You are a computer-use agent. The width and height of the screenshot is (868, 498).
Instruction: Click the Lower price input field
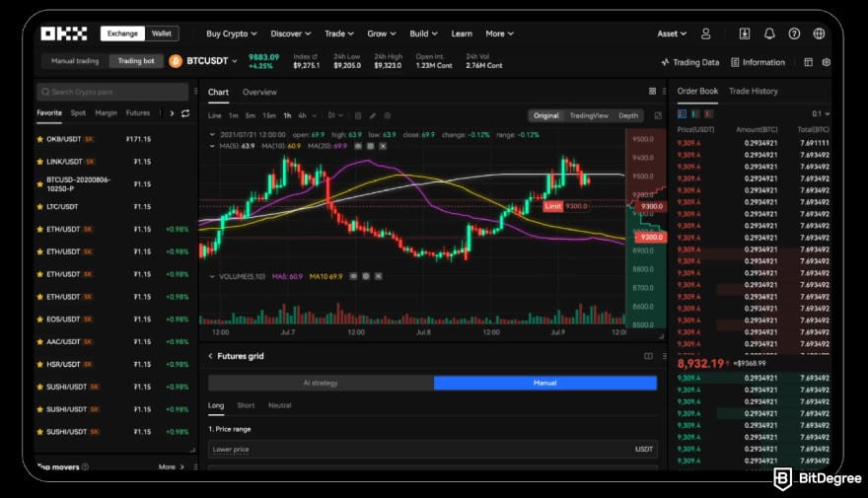point(433,450)
